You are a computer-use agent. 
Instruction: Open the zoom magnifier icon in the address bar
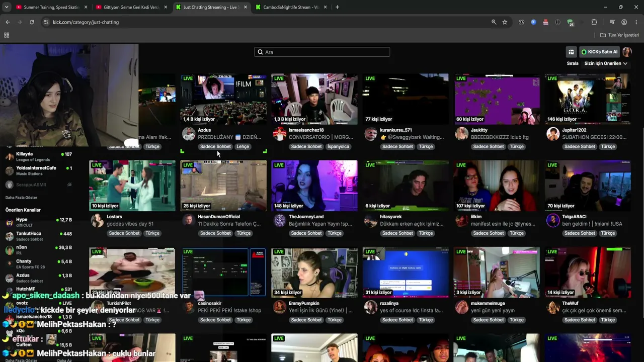494,22
